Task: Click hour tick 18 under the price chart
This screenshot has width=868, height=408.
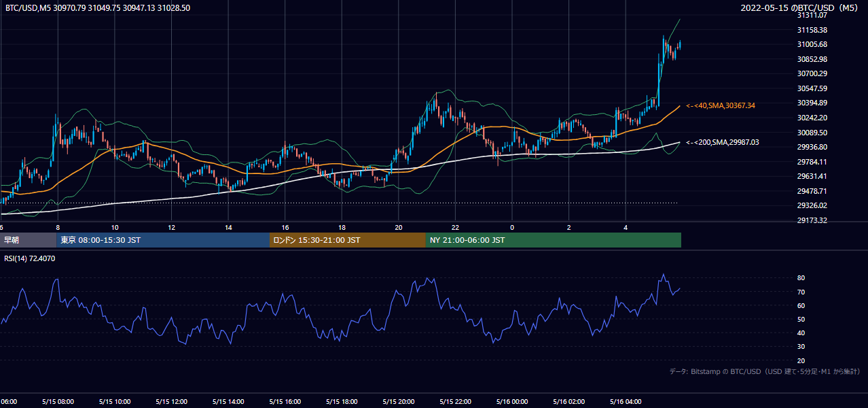Action: point(342,227)
